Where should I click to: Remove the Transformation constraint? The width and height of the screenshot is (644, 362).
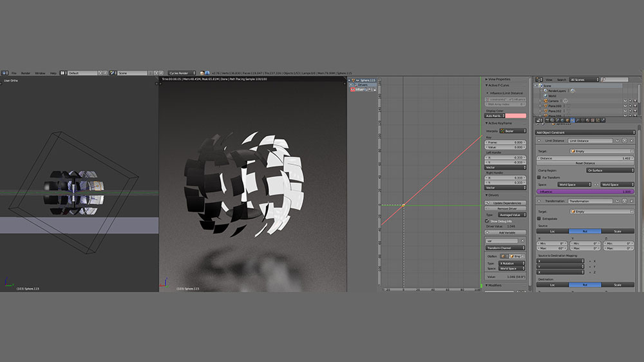coord(631,201)
